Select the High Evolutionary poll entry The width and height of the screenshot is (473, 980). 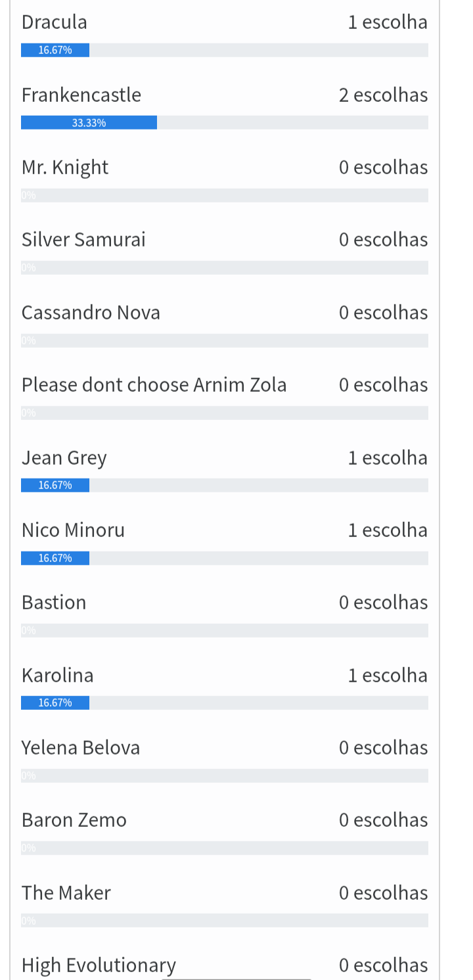pyautogui.click(x=99, y=965)
